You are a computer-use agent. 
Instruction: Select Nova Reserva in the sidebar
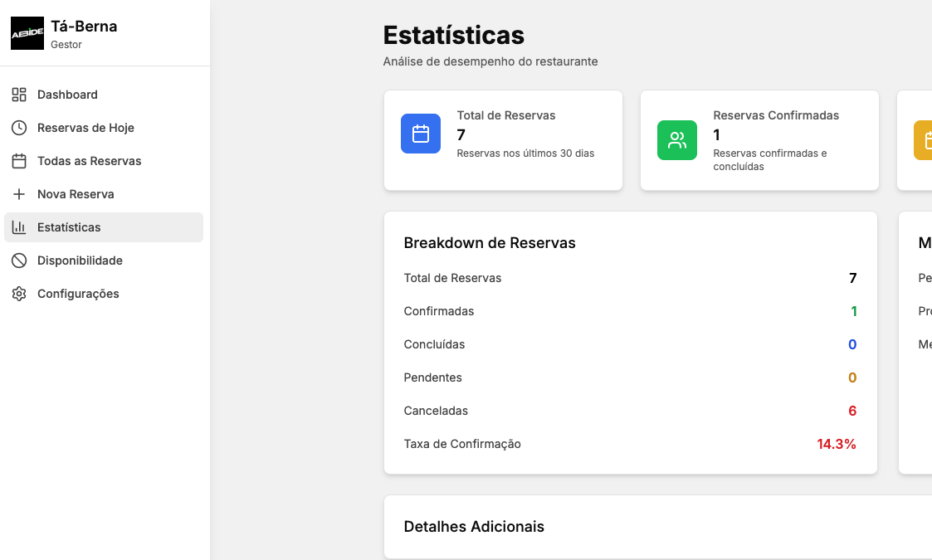pyautogui.click(x=76, y=194)
